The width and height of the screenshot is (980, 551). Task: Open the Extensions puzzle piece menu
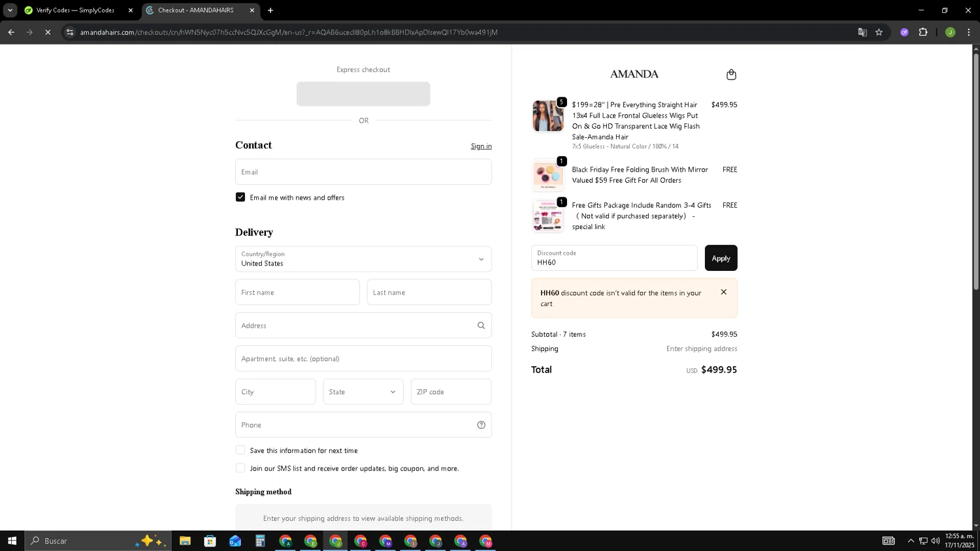click(x=923, y=32)
